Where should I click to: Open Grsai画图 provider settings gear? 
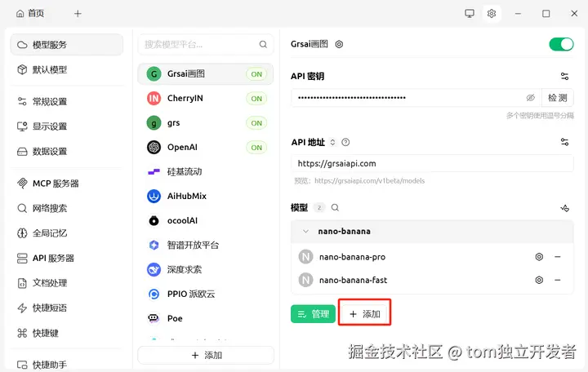[339, 44]
